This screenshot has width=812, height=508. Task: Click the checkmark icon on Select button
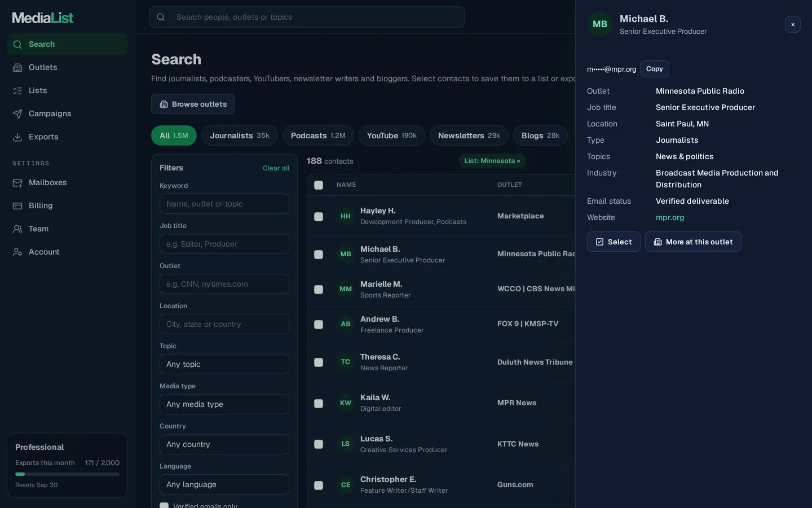point(600,242)
